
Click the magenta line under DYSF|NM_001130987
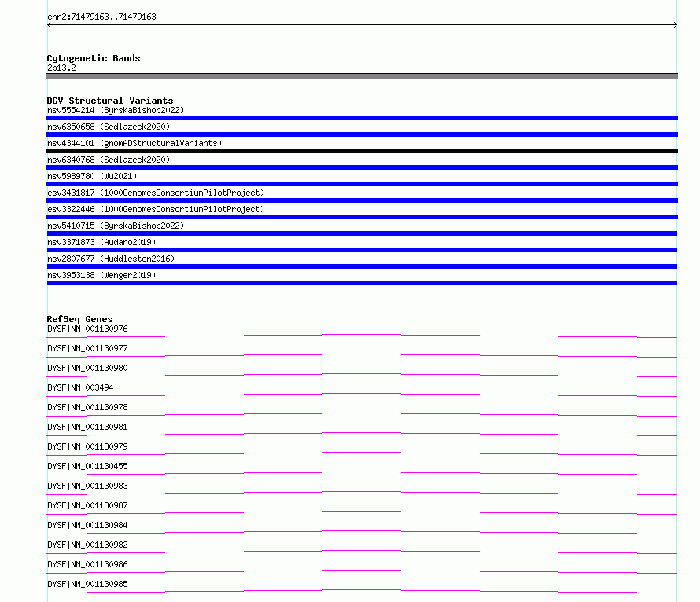pos(362,512)
